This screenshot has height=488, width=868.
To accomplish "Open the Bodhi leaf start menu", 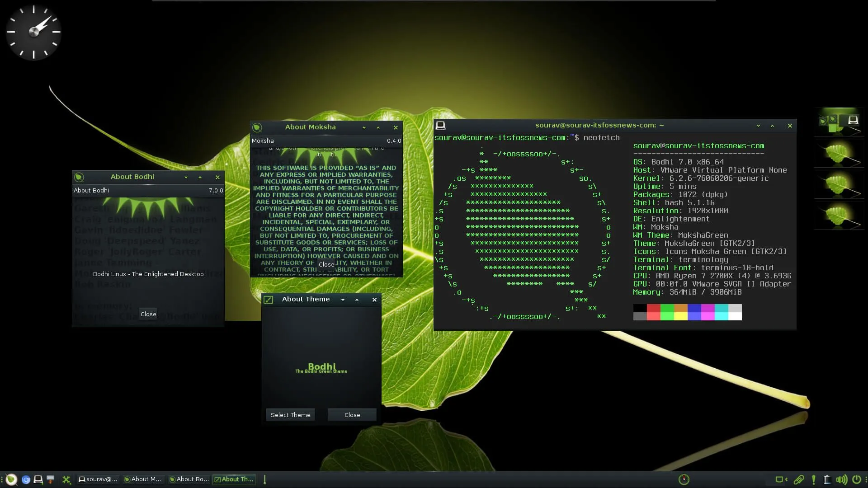I will pos(11,479).
